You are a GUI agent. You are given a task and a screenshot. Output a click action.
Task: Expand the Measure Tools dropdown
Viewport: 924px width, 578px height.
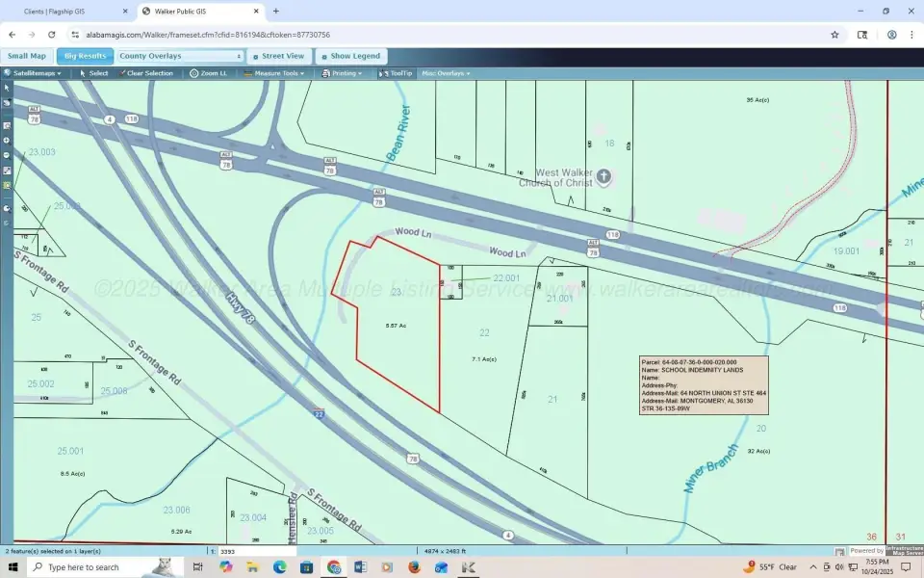pyautogui.click(x=275, y=73)
